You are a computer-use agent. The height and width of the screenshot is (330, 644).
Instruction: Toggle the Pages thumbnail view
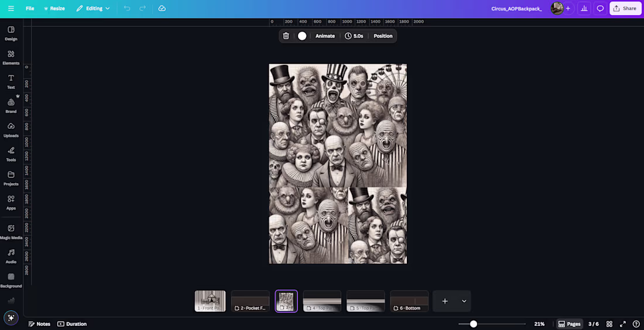click(x=569, y=324)
